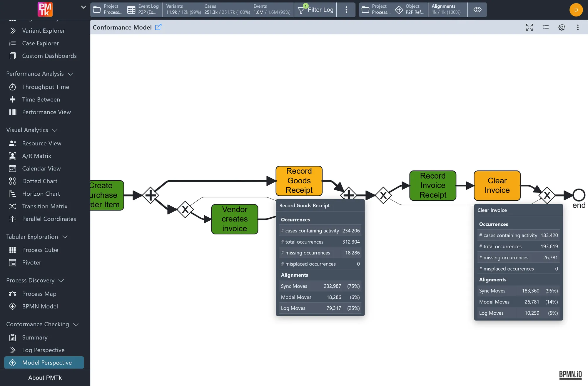The image size is (588, 386).
Task: Open the user avatar D menu
Action: pos(576,10)
